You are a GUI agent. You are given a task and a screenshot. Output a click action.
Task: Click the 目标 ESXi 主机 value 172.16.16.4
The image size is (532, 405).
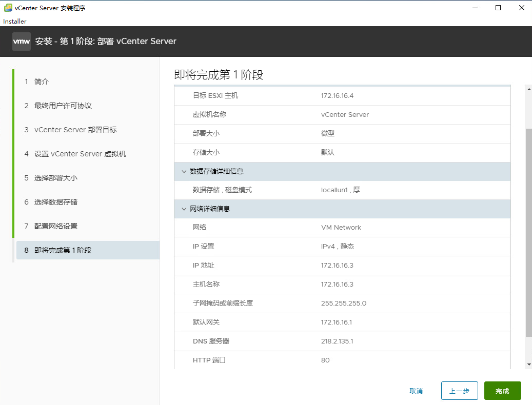pos(337,96)
